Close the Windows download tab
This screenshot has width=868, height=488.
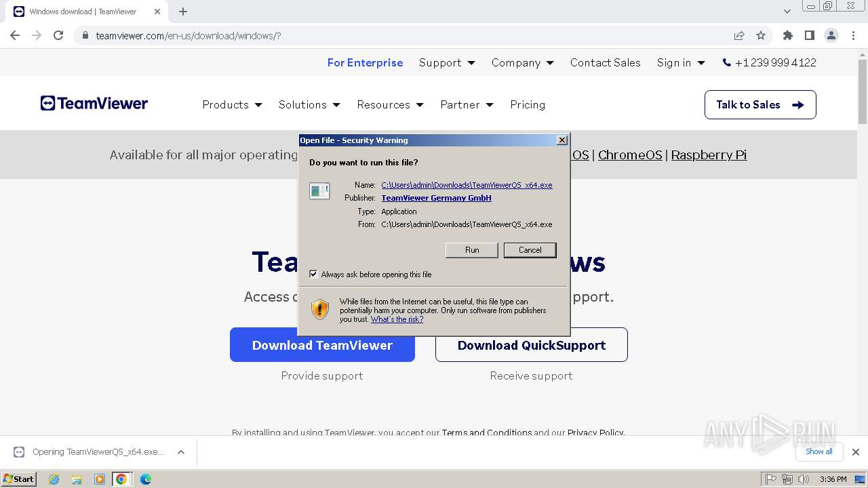click(157, 12)
